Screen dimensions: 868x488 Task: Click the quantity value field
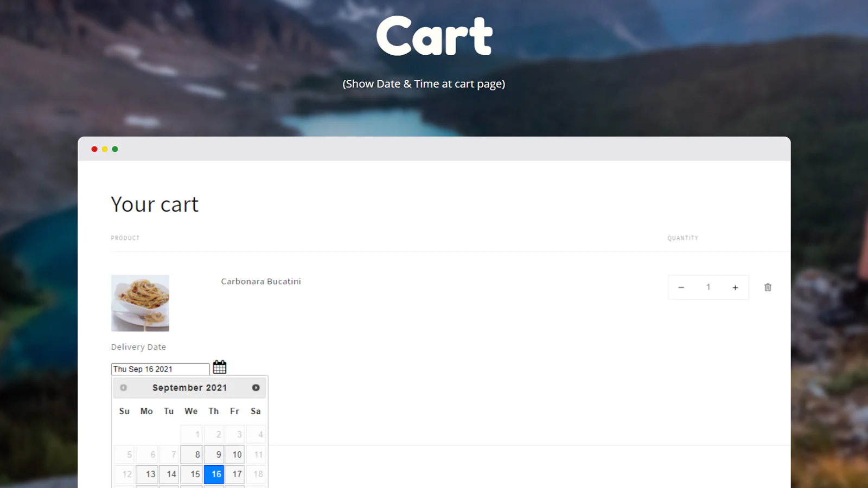[x=708, y=287]
